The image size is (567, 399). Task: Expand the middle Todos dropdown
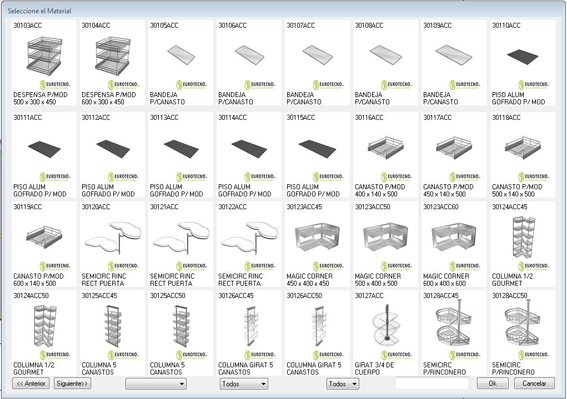tap(244, 384)
